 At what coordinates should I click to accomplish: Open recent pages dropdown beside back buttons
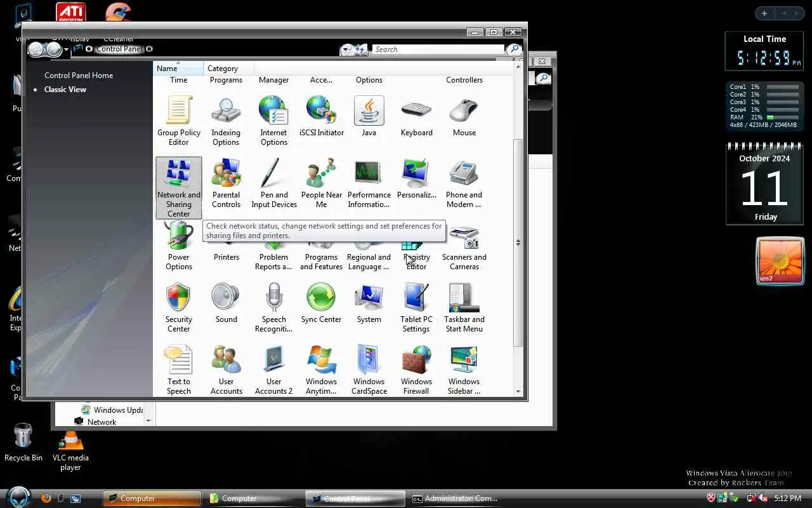point(66,50)
